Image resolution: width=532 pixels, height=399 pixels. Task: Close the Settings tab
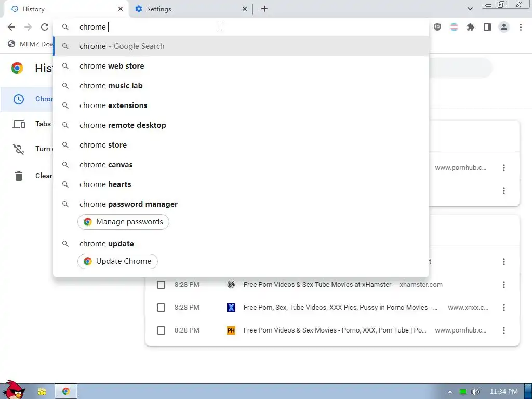point(245,9)
